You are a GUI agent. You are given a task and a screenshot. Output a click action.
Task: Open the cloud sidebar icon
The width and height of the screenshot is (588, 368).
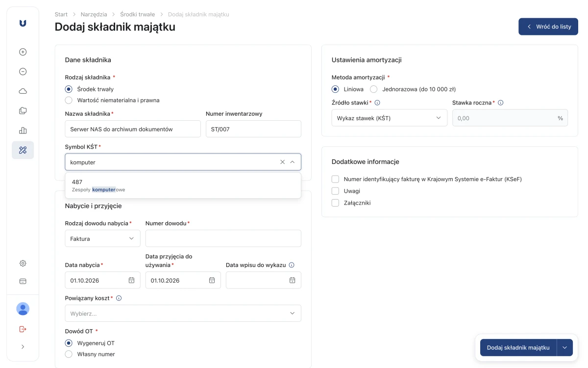click(23, 91)
